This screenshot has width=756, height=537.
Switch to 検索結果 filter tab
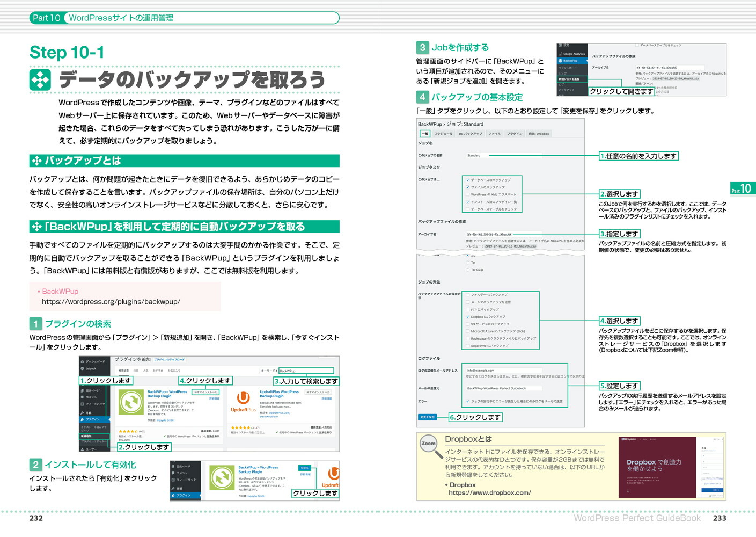[x=124, y=371]
